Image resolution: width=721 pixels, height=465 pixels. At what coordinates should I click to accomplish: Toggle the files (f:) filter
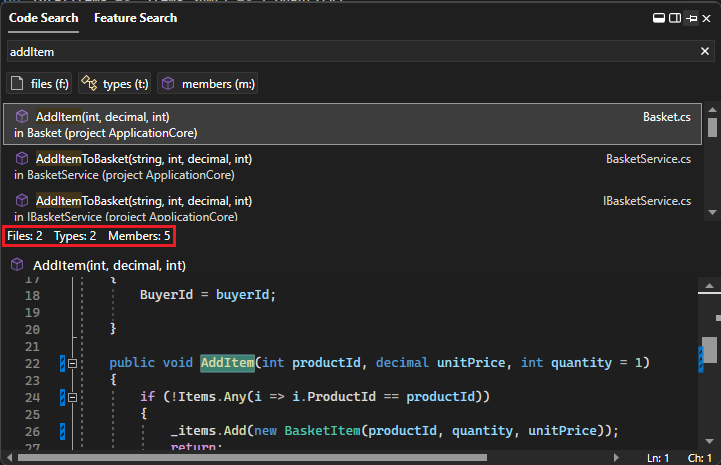[x=39, y=84]
